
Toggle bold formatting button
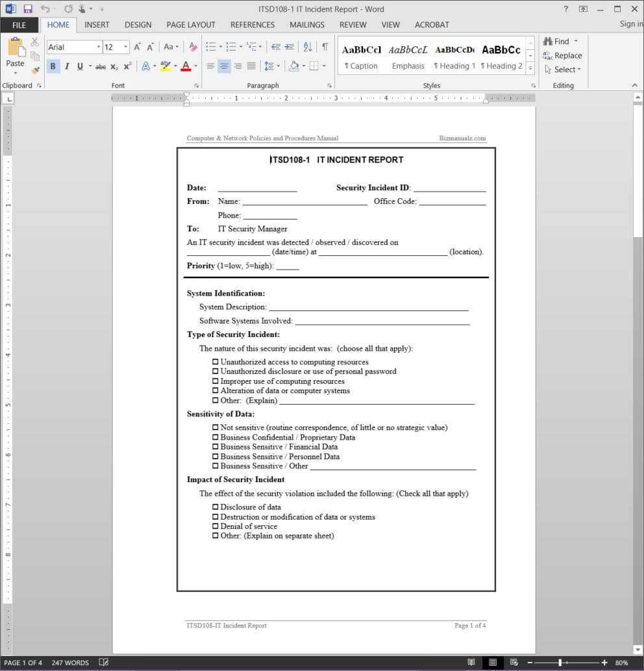(53, 66)
